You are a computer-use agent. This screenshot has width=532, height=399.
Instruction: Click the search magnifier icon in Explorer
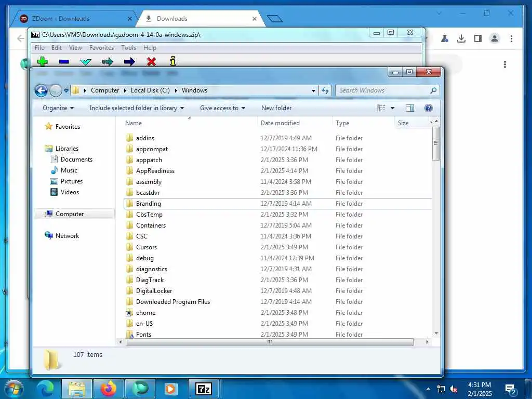point(433,90)
